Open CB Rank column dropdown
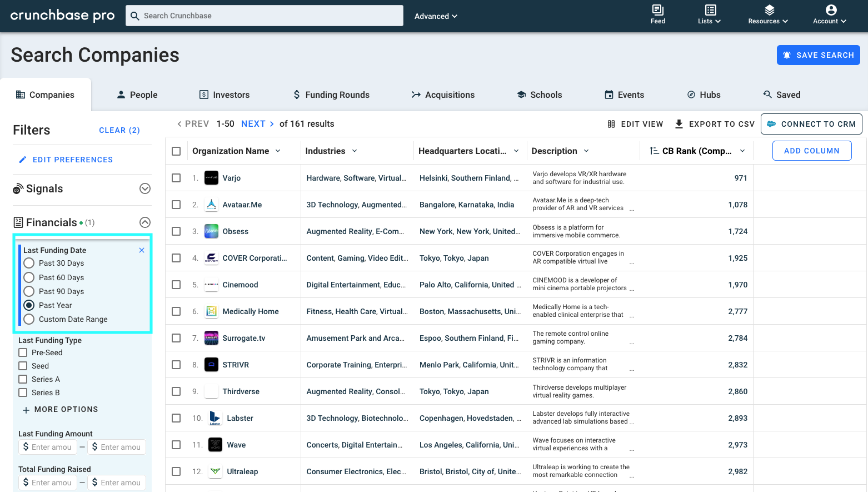868x492 pixels. tap(742, 151)
